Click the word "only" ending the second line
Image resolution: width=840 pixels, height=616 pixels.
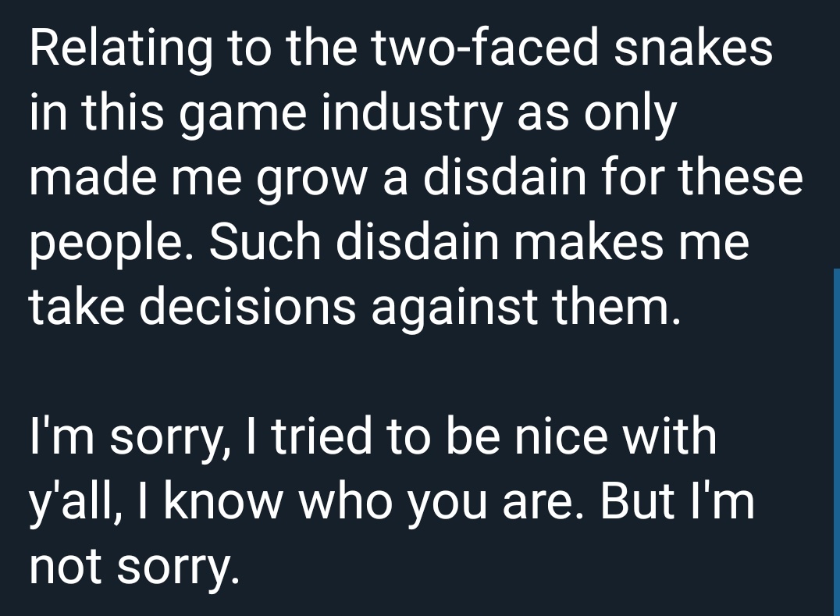(x=630, y=115)
